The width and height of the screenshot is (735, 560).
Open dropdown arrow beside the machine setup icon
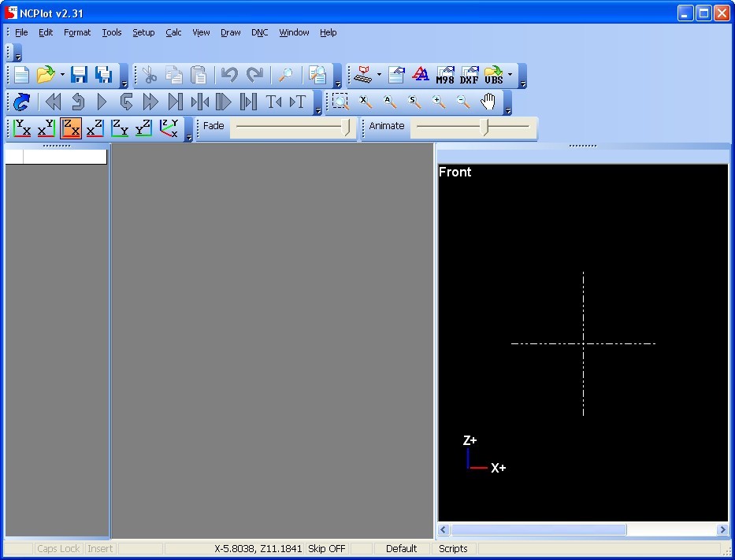(x=379, y=76)
